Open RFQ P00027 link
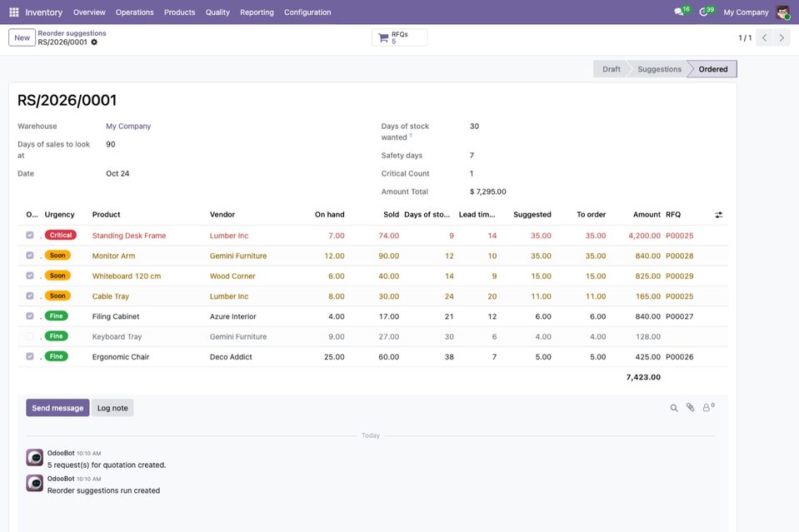 point(679,316)
